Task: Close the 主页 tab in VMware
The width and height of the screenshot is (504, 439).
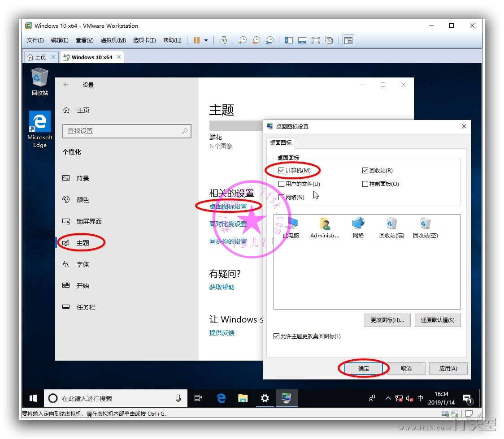Action: (53, 57)
